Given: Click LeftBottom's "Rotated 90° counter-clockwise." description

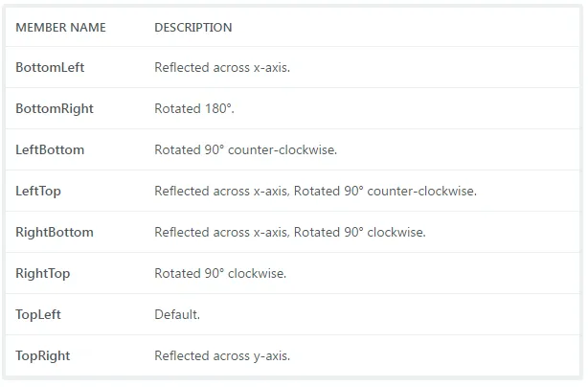Looking at the screenshot, I should point(246,150).
